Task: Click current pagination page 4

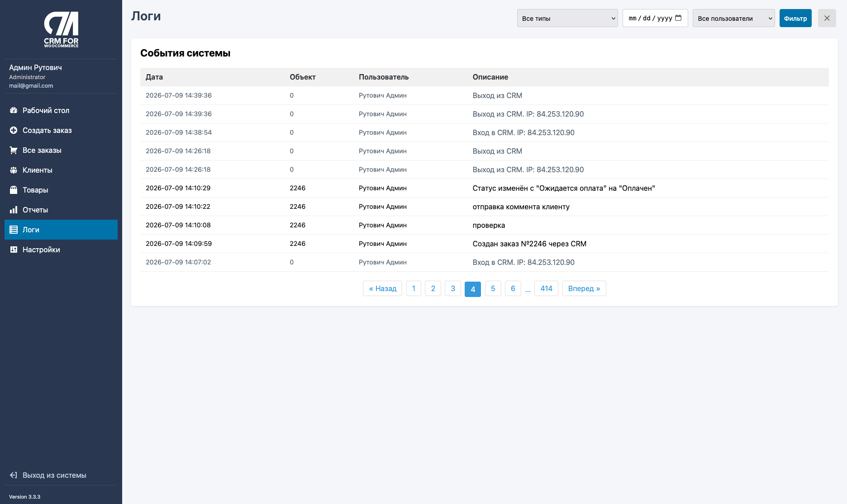Action: point(473,289)
